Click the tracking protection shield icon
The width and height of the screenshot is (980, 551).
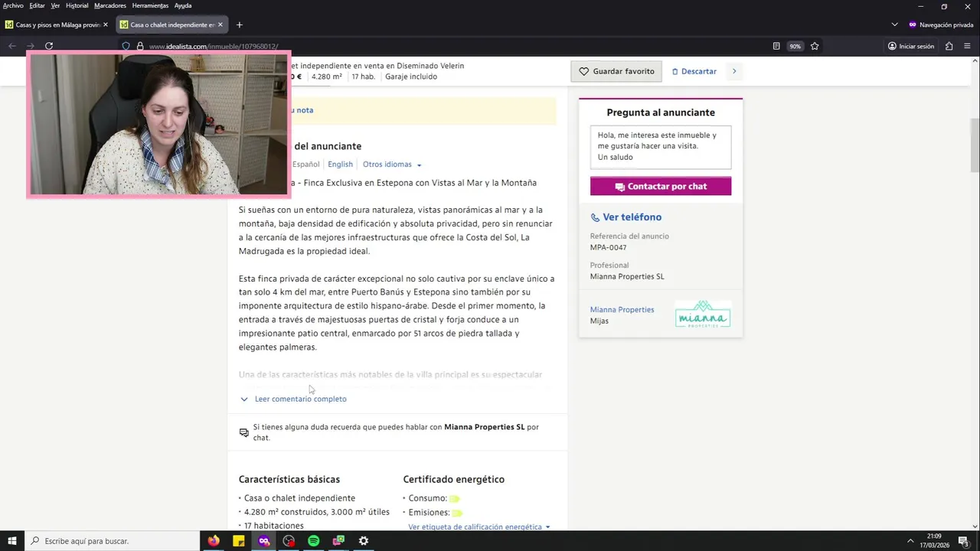point(126,46)
